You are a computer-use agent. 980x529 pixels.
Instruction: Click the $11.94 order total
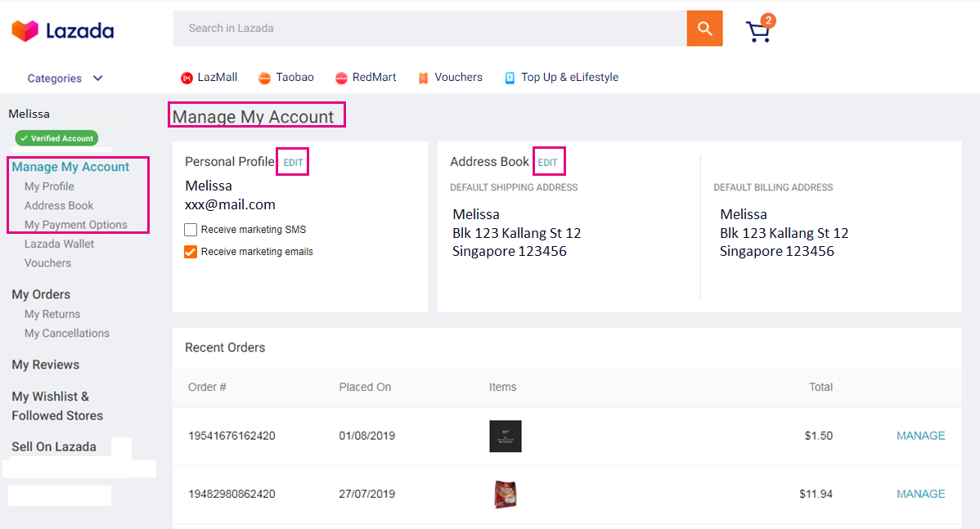tap(816, 494)
